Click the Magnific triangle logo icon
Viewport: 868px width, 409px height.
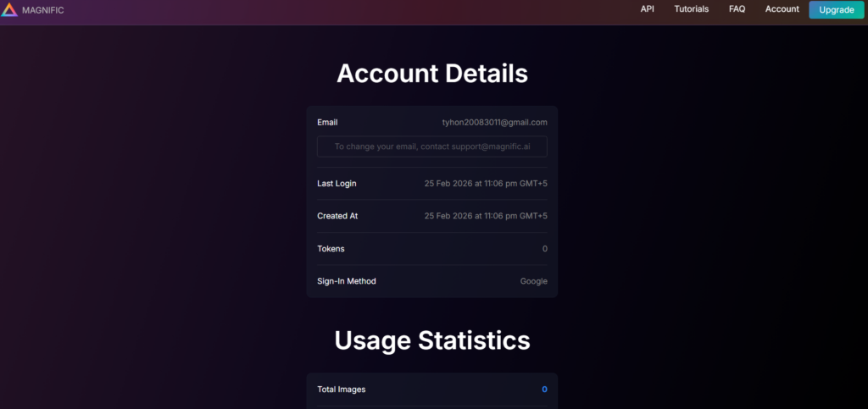(x=9, y=10)
